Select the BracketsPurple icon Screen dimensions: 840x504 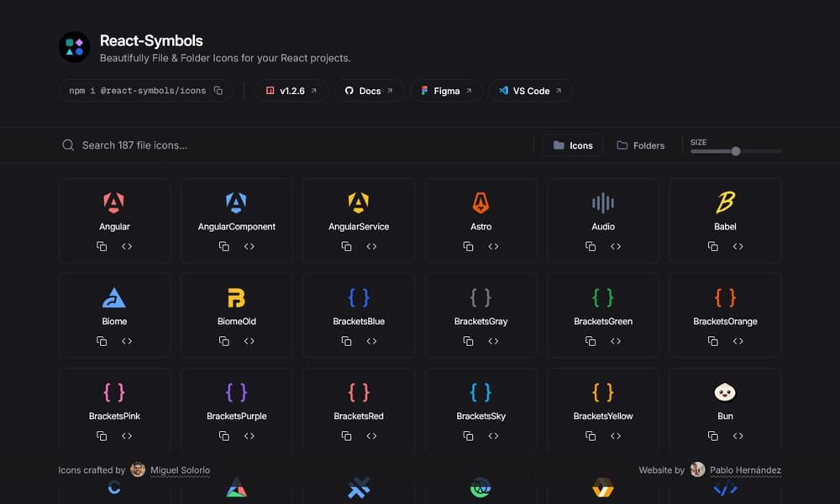236,391
